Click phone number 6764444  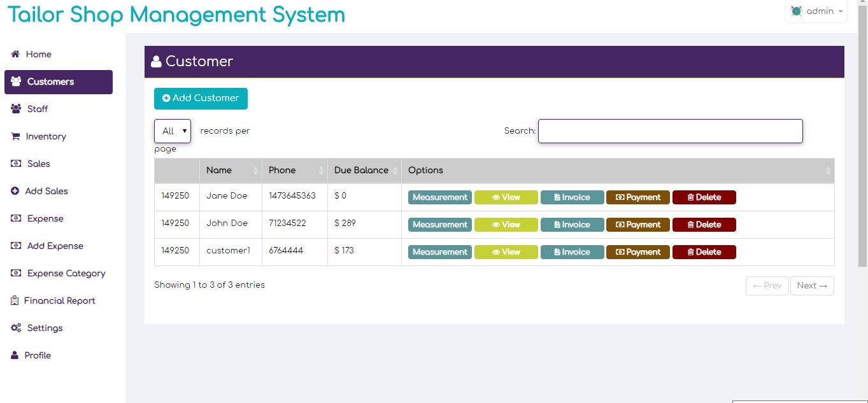286,251
